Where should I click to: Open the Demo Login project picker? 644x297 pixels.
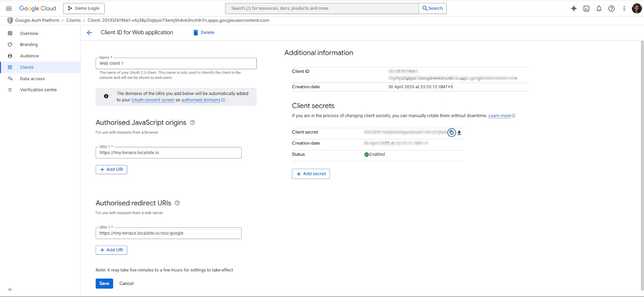coord(84,8)
